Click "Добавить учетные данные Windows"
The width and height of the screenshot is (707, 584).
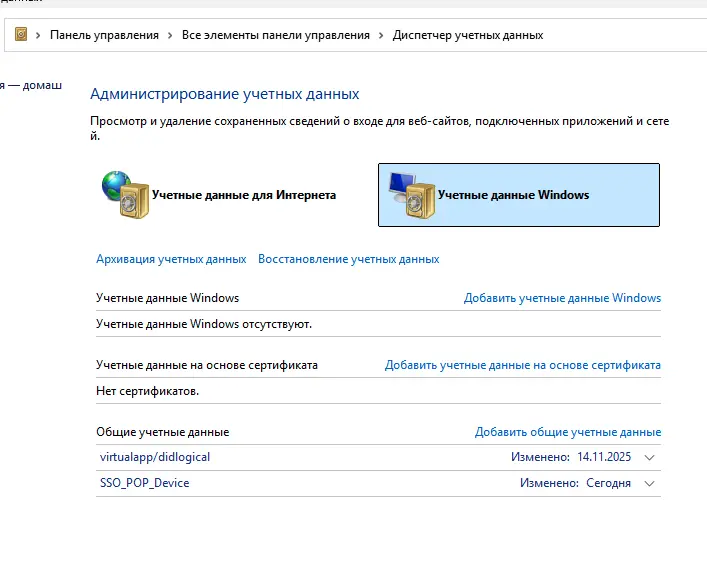[x=562, y=298]
